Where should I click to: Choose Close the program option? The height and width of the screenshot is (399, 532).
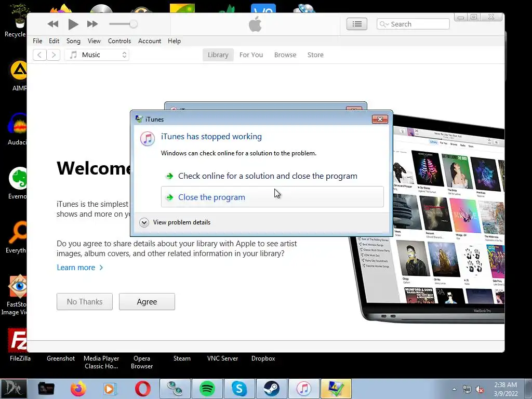272,197
